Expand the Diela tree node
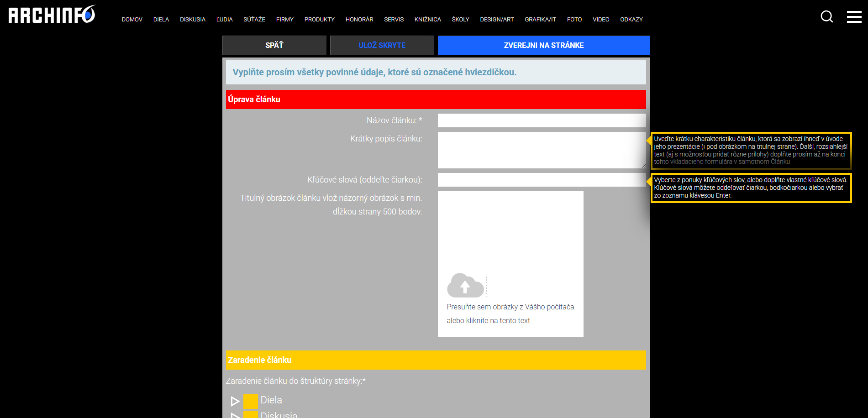This screenshot has width=868, height=418. (x=235, y=401)
